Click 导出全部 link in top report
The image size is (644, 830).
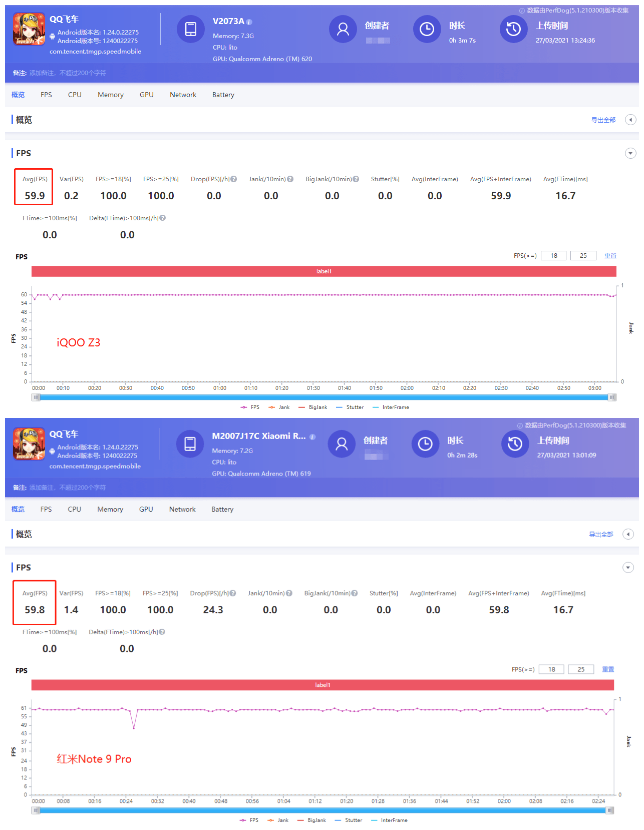(x=603, y=120)
